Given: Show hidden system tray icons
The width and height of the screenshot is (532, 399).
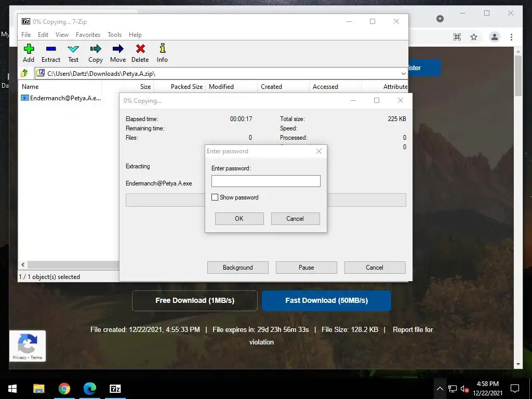Looking at the screenshot, I should (x=440, y=389).
